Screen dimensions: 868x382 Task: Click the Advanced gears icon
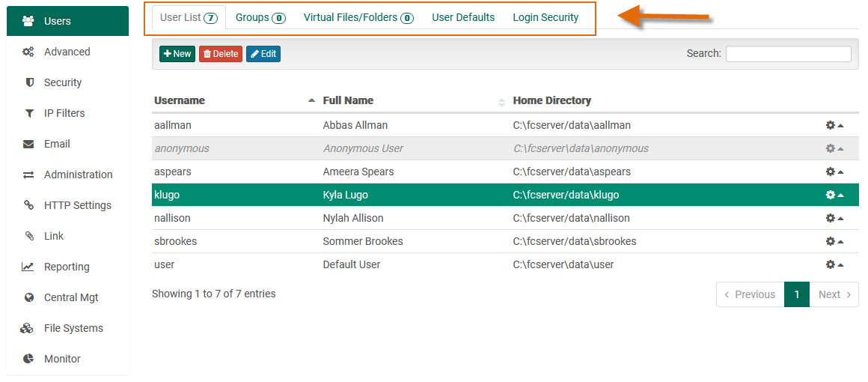point(28,52)
